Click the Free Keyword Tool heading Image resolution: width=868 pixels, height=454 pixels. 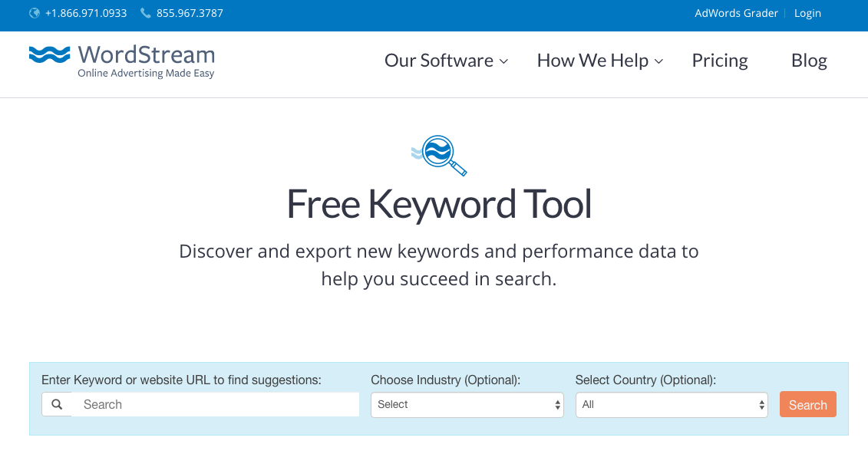click(x=439, y=204)
